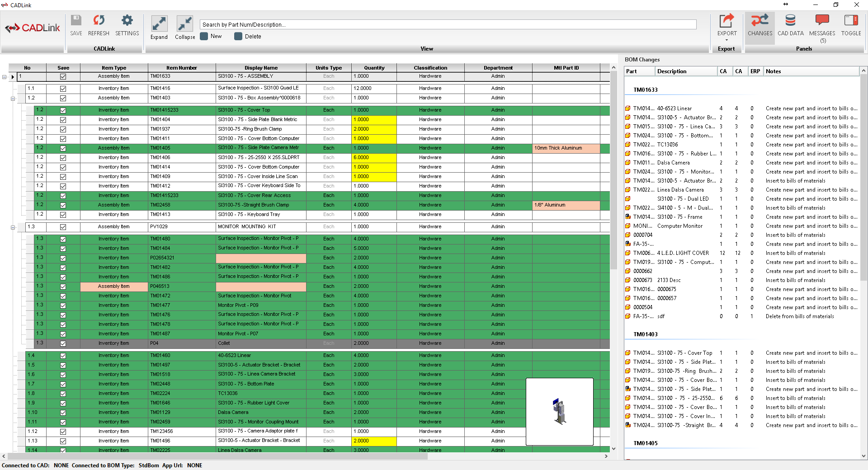Click icon beside TC13036 change row

(x=628, y=145)
